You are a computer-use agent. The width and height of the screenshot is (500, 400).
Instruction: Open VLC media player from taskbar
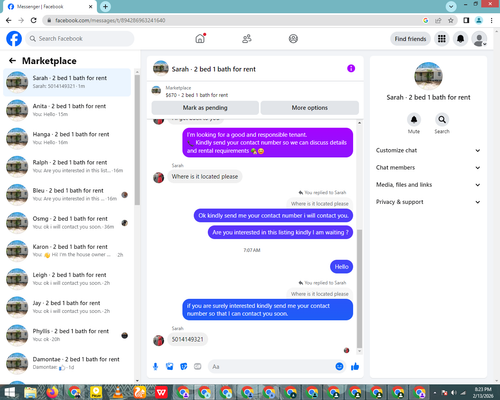(117, 393)
